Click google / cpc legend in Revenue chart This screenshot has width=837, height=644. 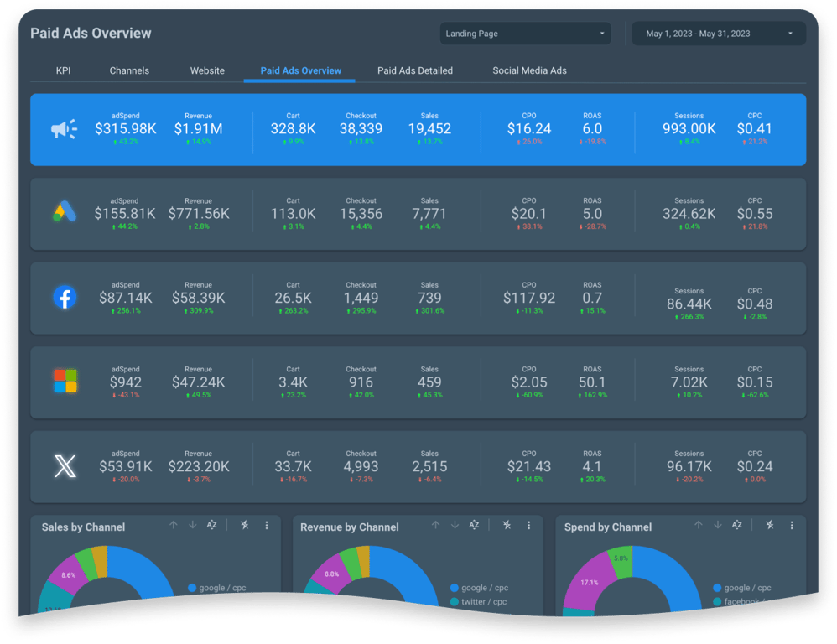[479, 588]
